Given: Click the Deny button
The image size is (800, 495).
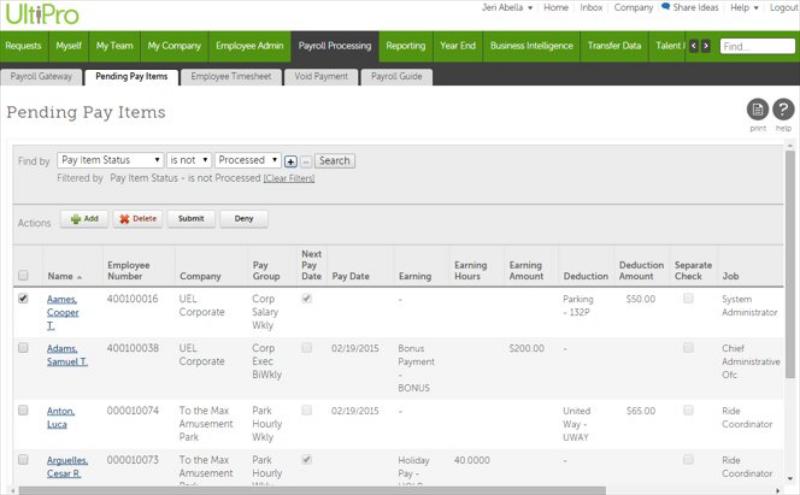Looking at the screenshot, I should 244,219.
